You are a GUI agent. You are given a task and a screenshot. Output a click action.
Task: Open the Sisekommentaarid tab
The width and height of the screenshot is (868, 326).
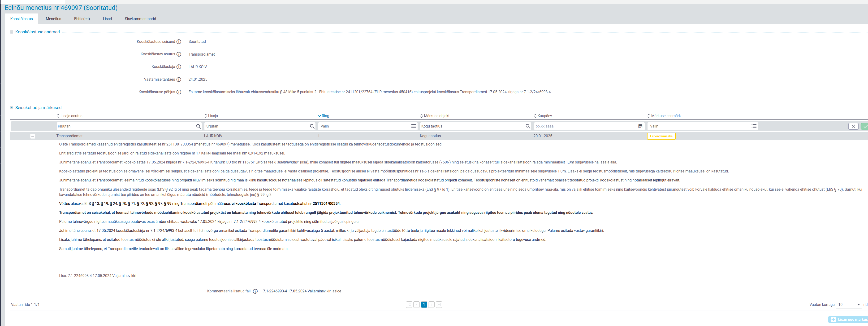pyautogui.click(x=140, y=19)
